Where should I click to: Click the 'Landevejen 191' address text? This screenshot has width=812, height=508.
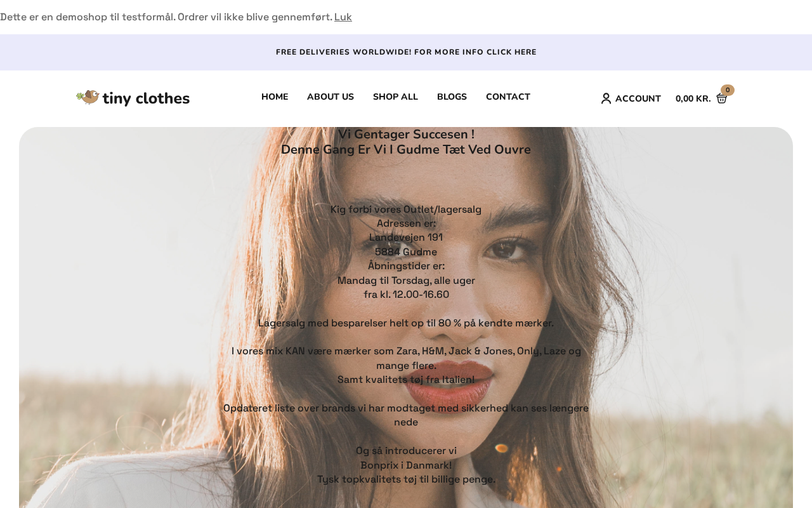[406, 237]
